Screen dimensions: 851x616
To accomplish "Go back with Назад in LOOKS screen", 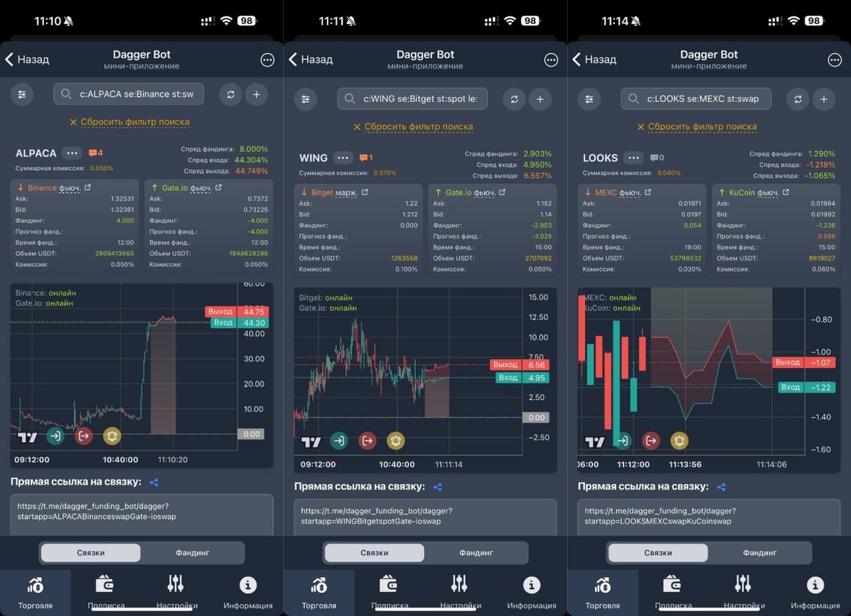I will pyautogui.click(x=594, y=60).
